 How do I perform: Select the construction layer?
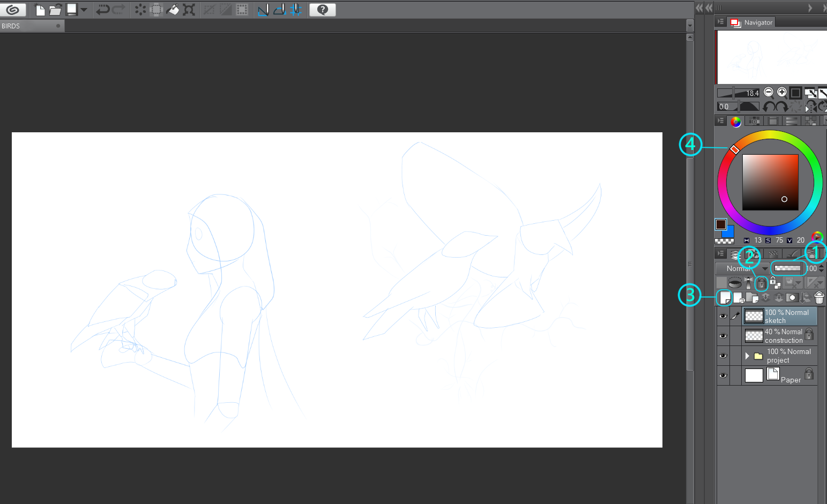[783, 336]
